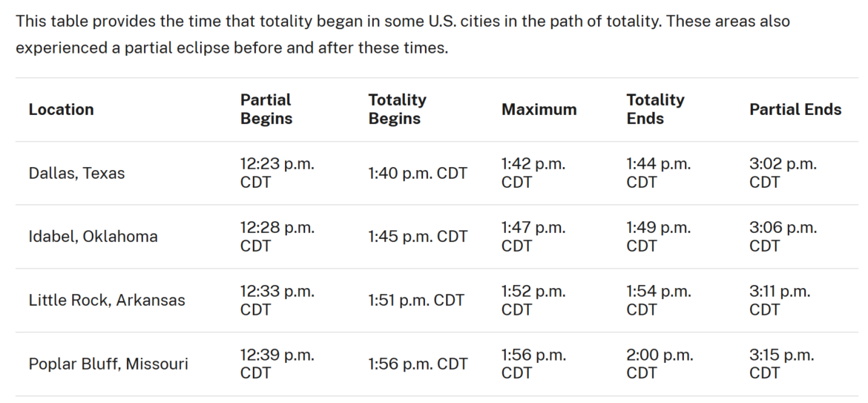Click the 3:06 p.m. partial ends cell

(x=783, y=237)
